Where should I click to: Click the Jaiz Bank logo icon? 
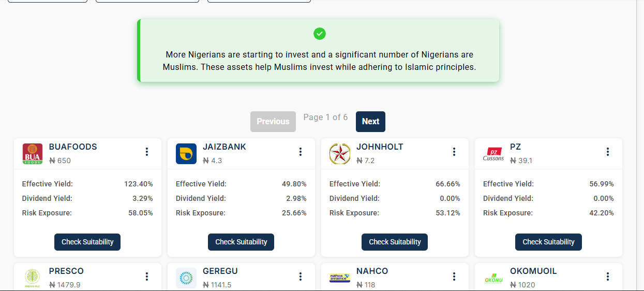(x=186, y=154)
